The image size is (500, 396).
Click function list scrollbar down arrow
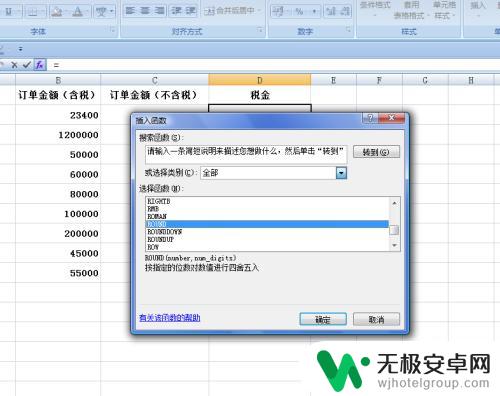tap(394, 246)
